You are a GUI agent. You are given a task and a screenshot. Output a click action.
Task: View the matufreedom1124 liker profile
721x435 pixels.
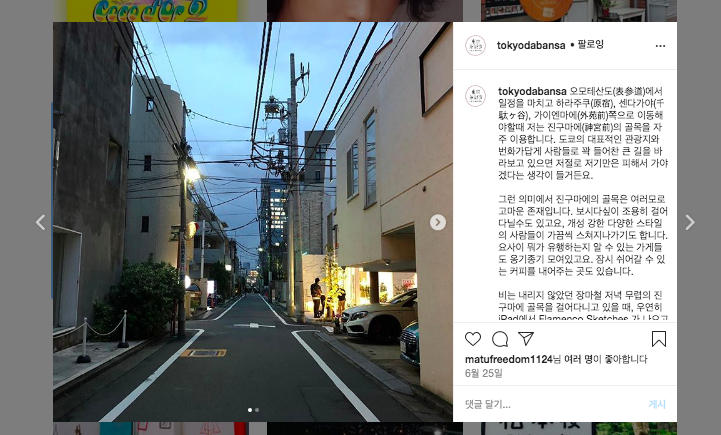click(x=509, y=359)
